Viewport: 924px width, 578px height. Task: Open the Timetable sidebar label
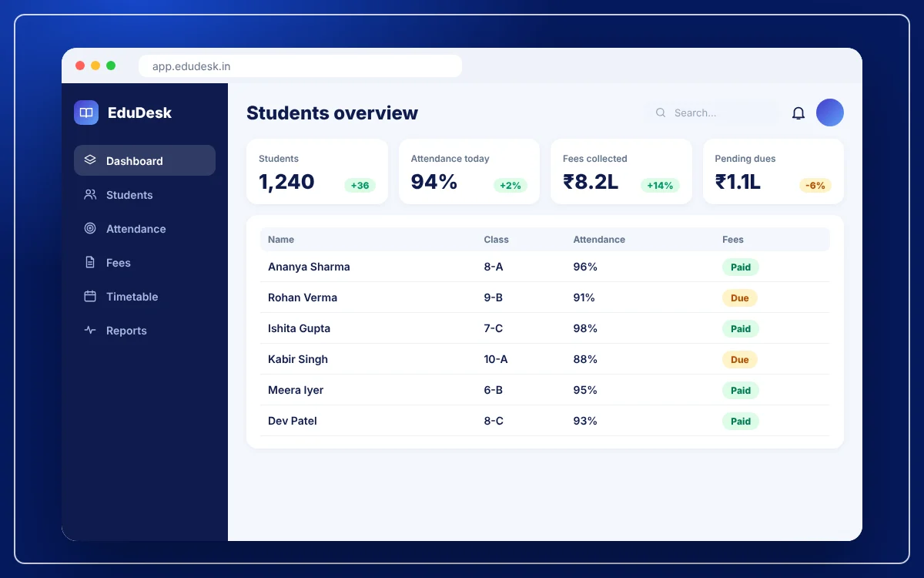(132, 297)
